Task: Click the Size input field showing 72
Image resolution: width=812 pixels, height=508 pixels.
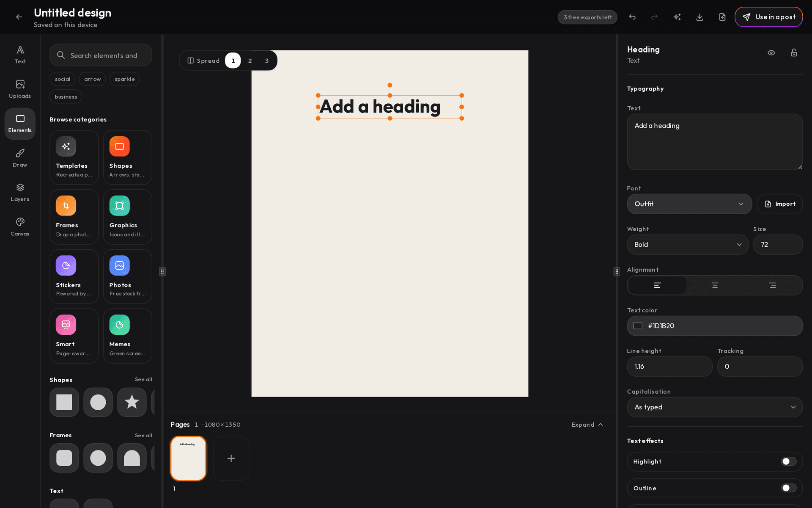Action: pos(778,245)
